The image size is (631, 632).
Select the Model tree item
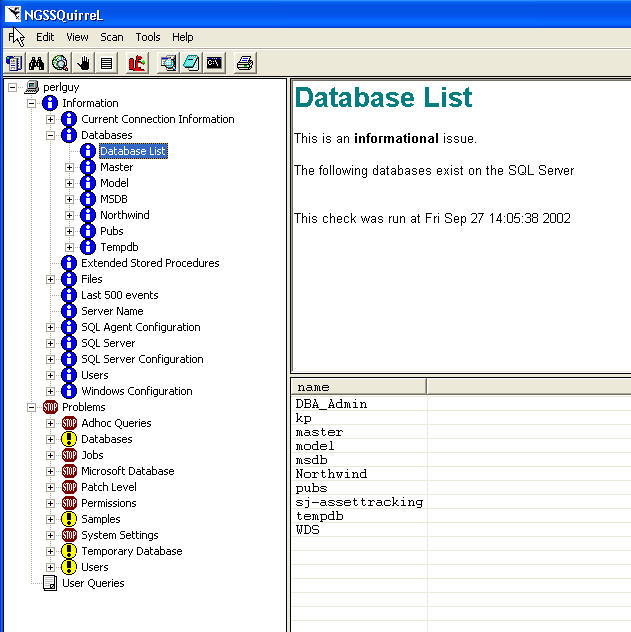[x=114, y=183]
